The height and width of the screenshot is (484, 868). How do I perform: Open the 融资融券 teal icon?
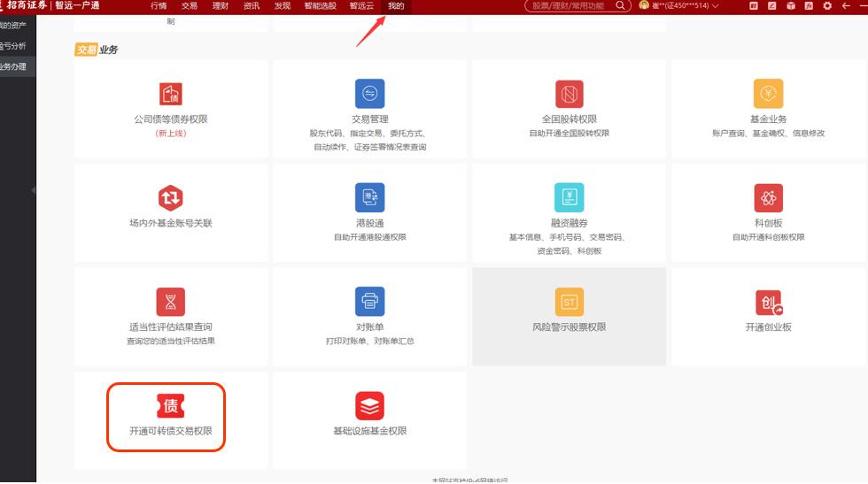[x=569, y=197]
